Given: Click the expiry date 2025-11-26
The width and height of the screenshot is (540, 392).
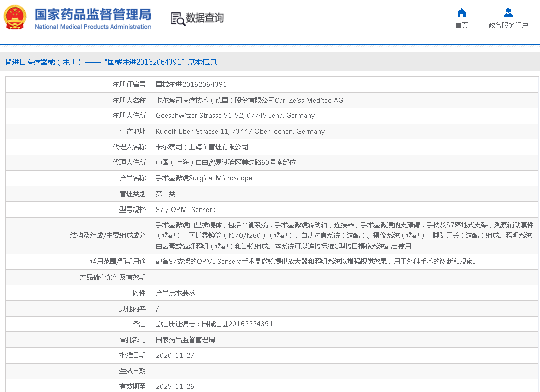Looking at the screenshot, I should point(175,386).
